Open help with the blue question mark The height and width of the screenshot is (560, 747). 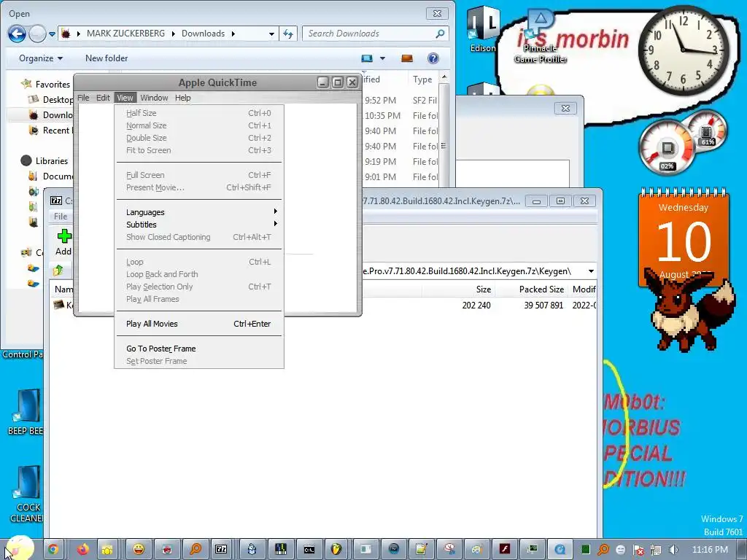point(433,58)
